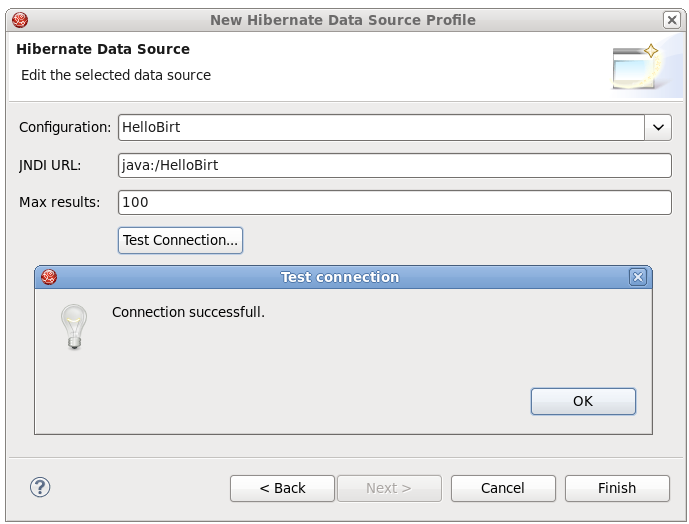Click the Test connection title bar
Screen dimensions: 689x524
point(340,277)
